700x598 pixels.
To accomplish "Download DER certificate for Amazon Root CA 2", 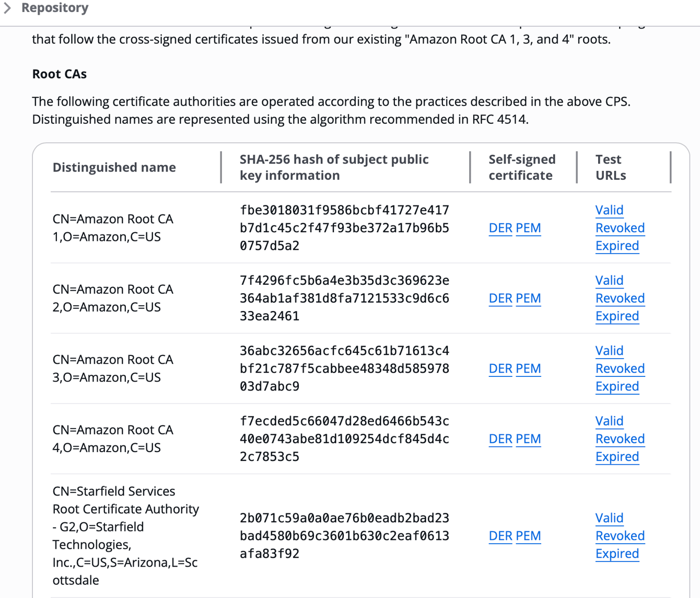I will pyautogui.click(x=500, y=298).
